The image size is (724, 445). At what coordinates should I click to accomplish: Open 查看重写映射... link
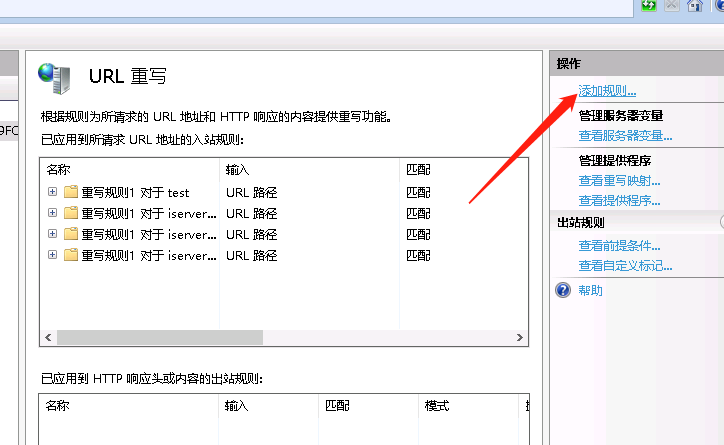(x=619, y=180)
